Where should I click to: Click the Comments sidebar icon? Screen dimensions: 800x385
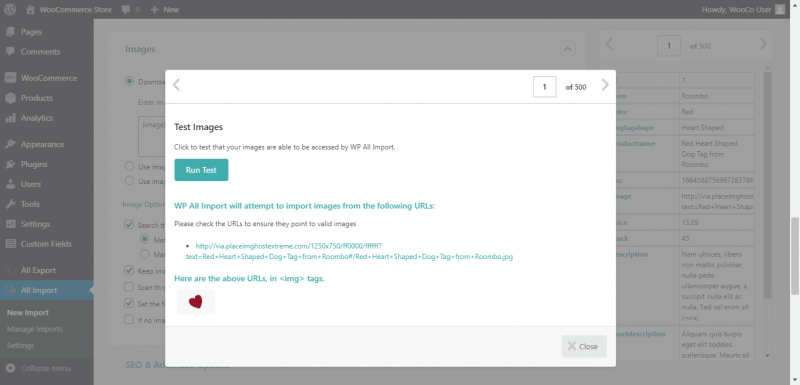(10, 52)
